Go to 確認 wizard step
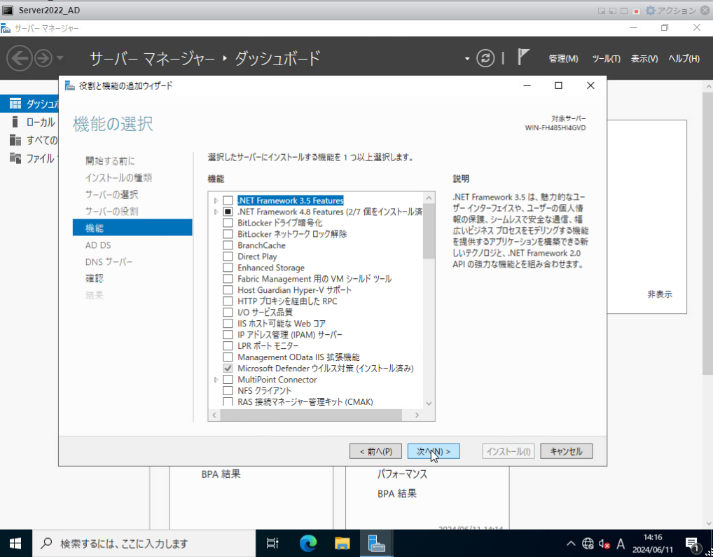The image size is (713, 557). [95, 279]
